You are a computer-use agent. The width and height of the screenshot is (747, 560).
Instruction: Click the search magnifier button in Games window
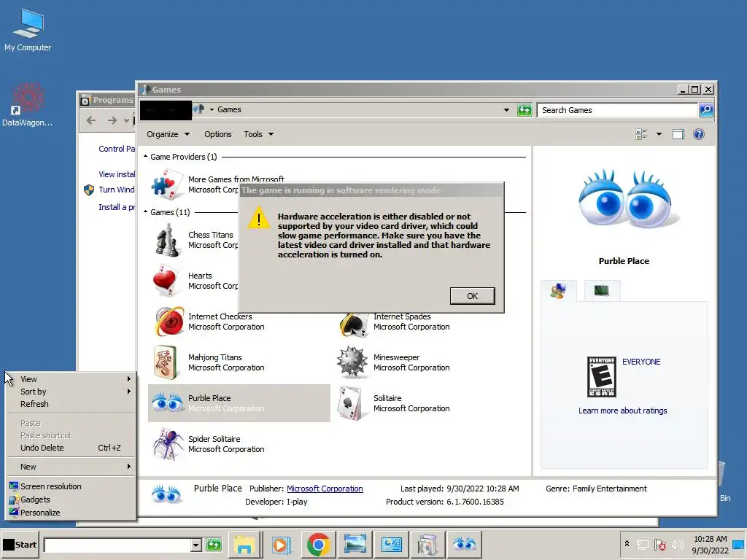tap(706, 110)
